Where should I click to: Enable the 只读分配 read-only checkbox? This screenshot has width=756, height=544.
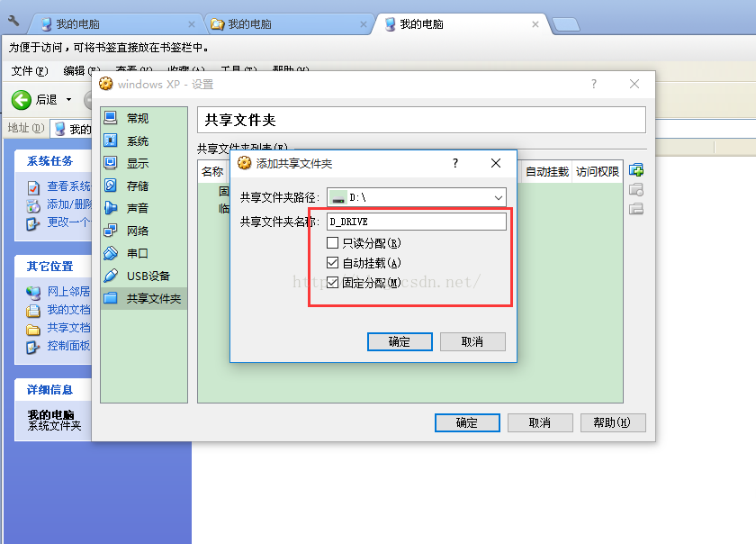332,242
